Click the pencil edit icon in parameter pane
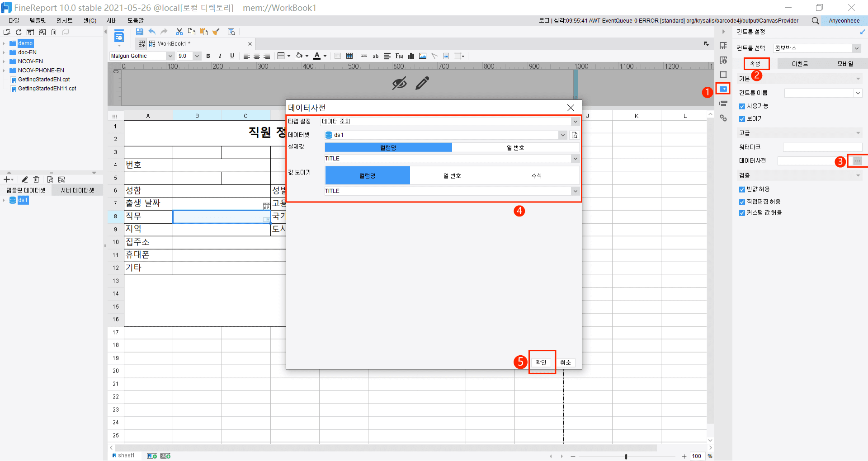This screenshot has width=868, height=461. pos(422,83)
